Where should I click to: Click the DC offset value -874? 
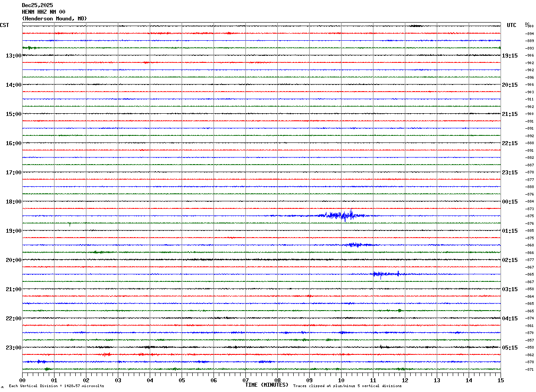pyautogui.click(x=529, y=318)
